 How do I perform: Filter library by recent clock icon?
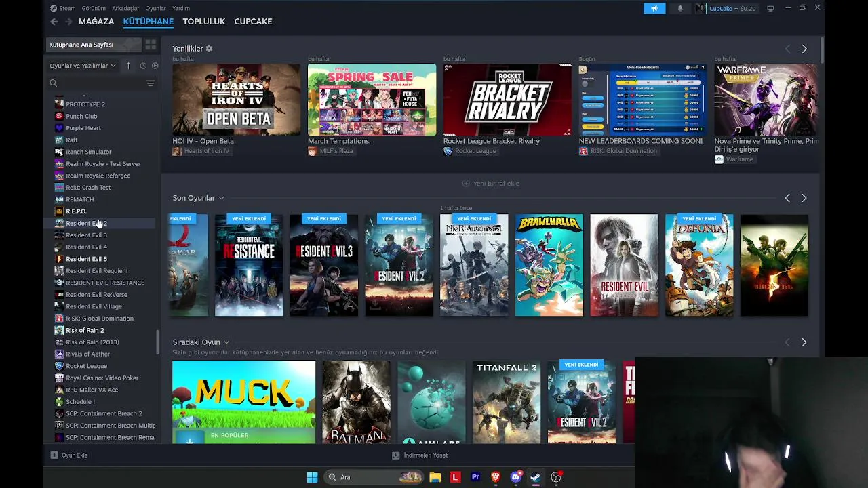pos(143,66)
